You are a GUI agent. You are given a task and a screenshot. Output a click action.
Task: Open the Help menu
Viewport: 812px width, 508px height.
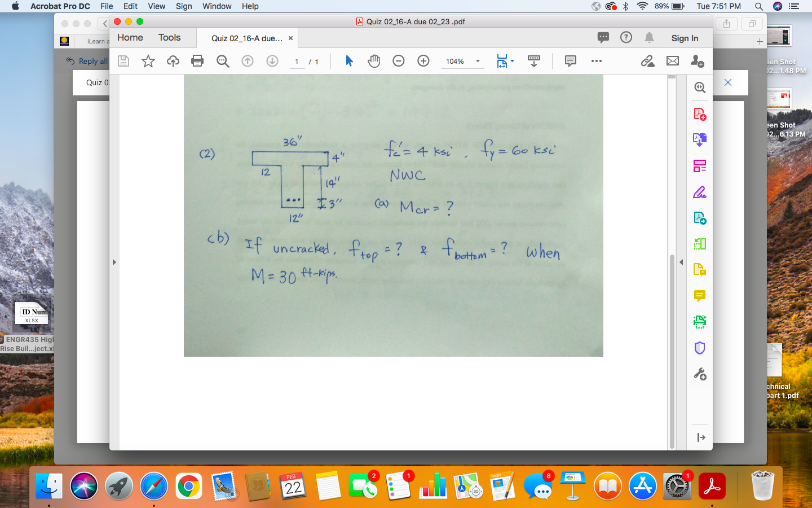tap(250, 6)
